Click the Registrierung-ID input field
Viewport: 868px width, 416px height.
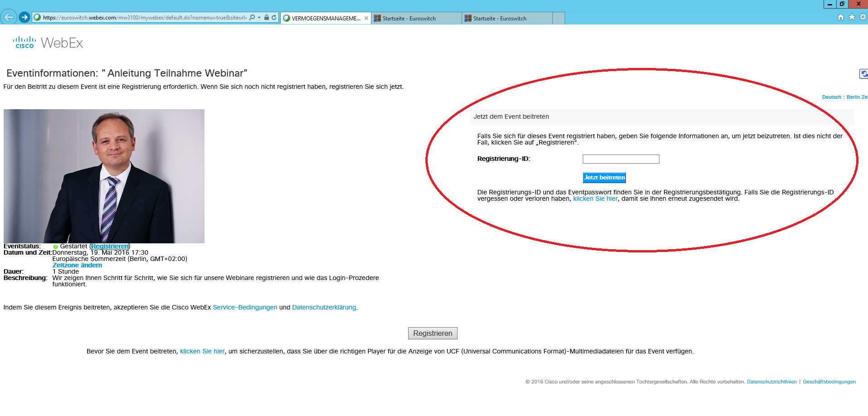620,159
